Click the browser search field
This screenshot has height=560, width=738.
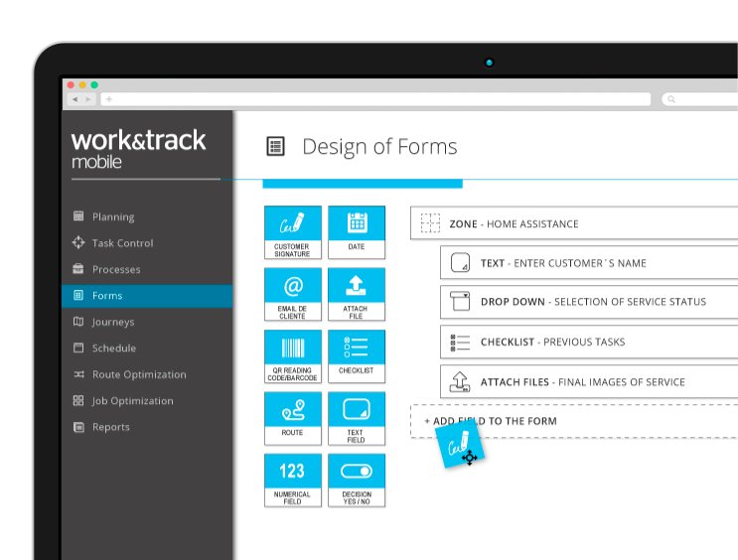(x=700, y=99)
